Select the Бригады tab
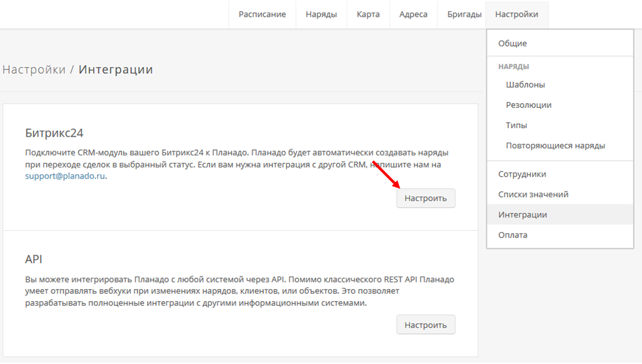 pyautogui.click(x=464, y=14)
